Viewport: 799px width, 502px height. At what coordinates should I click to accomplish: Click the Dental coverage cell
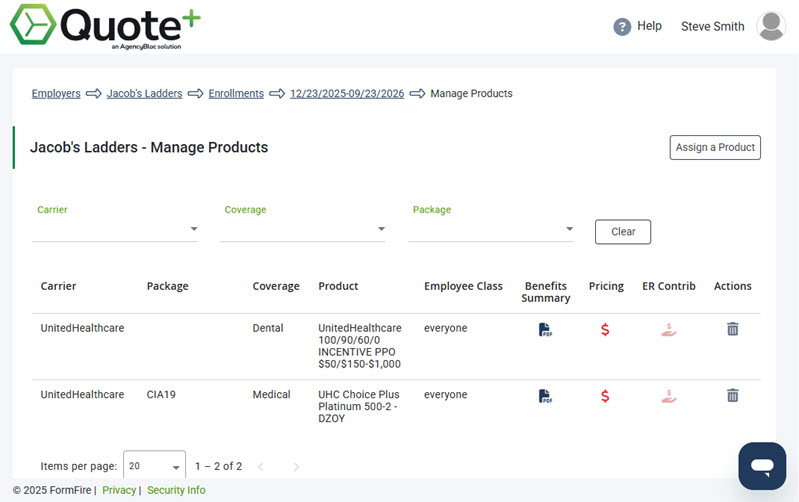point(268,328)
